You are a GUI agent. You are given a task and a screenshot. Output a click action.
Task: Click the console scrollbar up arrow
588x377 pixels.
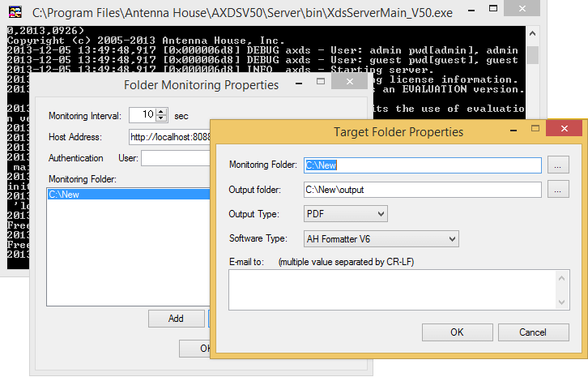coord(532,34)
